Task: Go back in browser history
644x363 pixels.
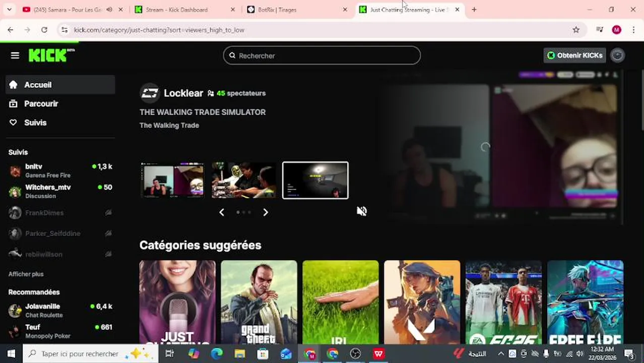Action: (11, 30)
